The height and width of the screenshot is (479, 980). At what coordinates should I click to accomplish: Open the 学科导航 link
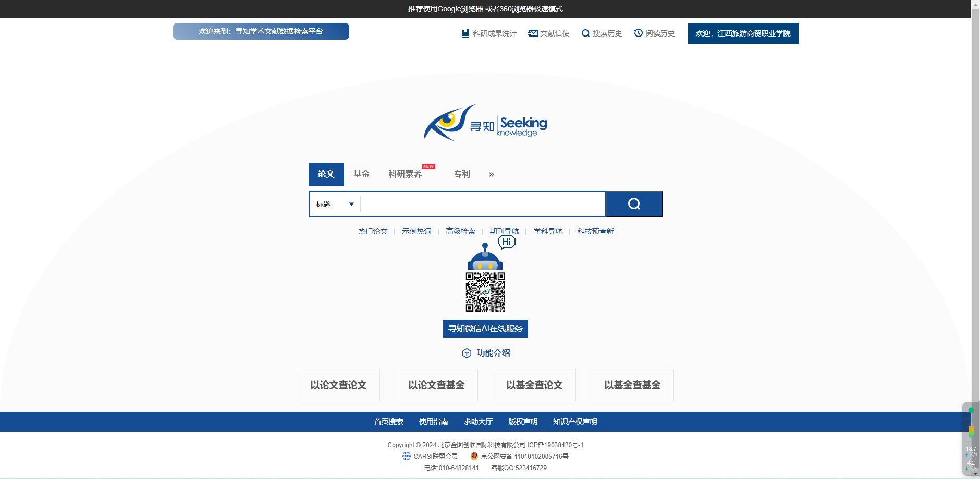click(548, 231)
